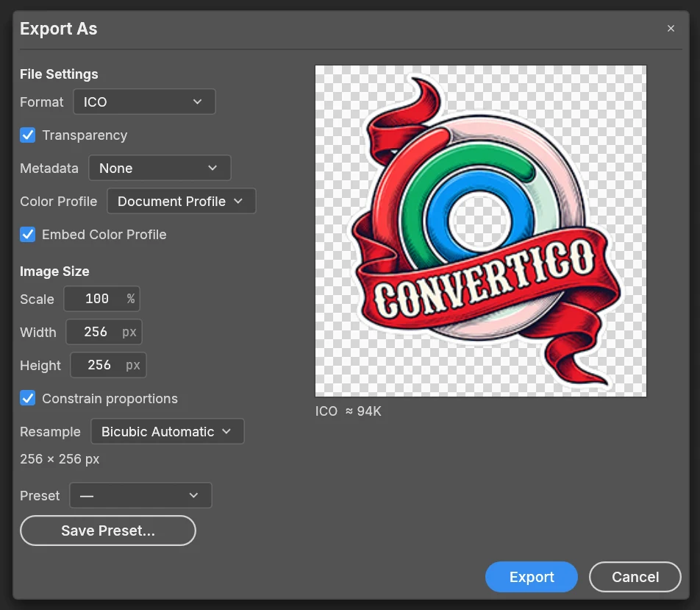The width and height of the screenshot is (700, 610).
Task: Click the Image Size heading
Action: tap(54, 272)
